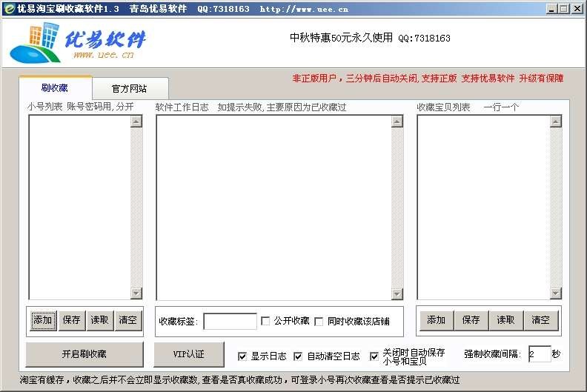Click 清空 under the 收藏宝贝列表 box
The image size is (587, 392).
point(540,320)
